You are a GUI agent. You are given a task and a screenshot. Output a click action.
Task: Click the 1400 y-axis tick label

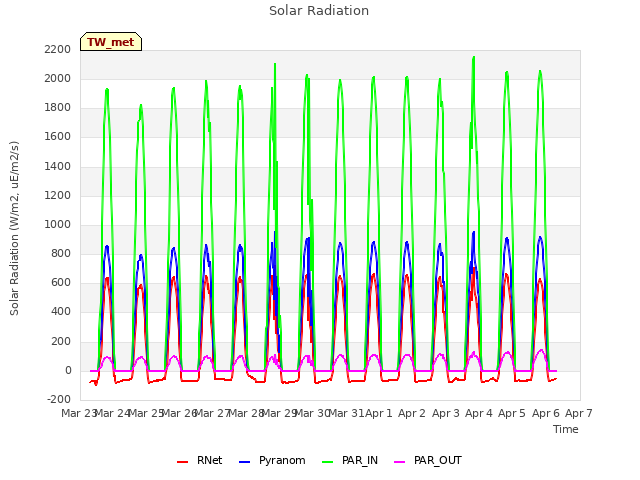pyautogui.click(x=58, y=166)
